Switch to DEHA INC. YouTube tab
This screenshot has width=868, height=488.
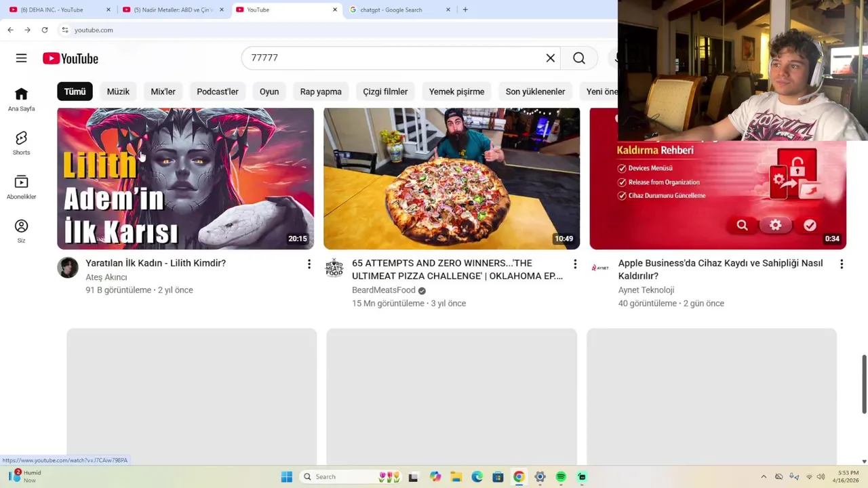[x=60, y=9]
